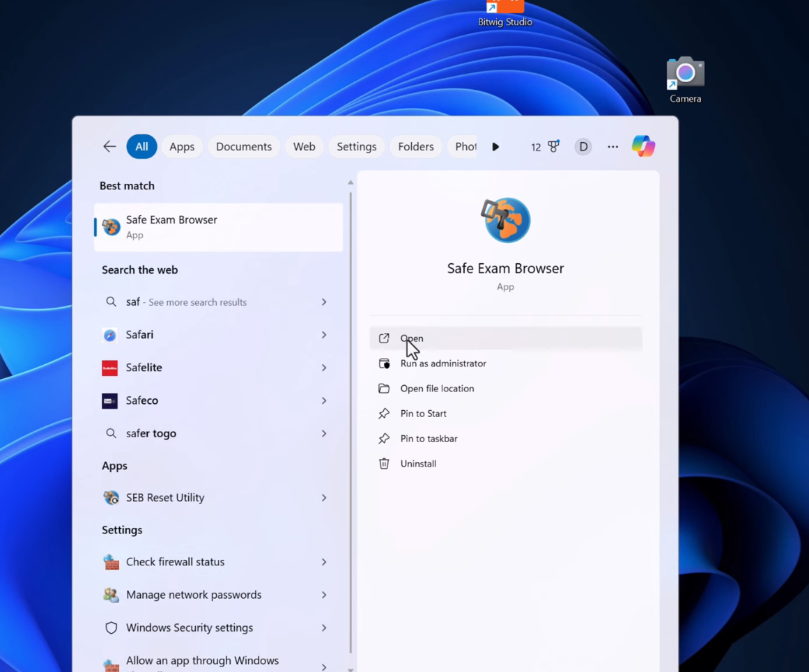This screenshot has width=809, height=672.
Task: Click the firewall brick wall icon
Action: tap(111, 562)
